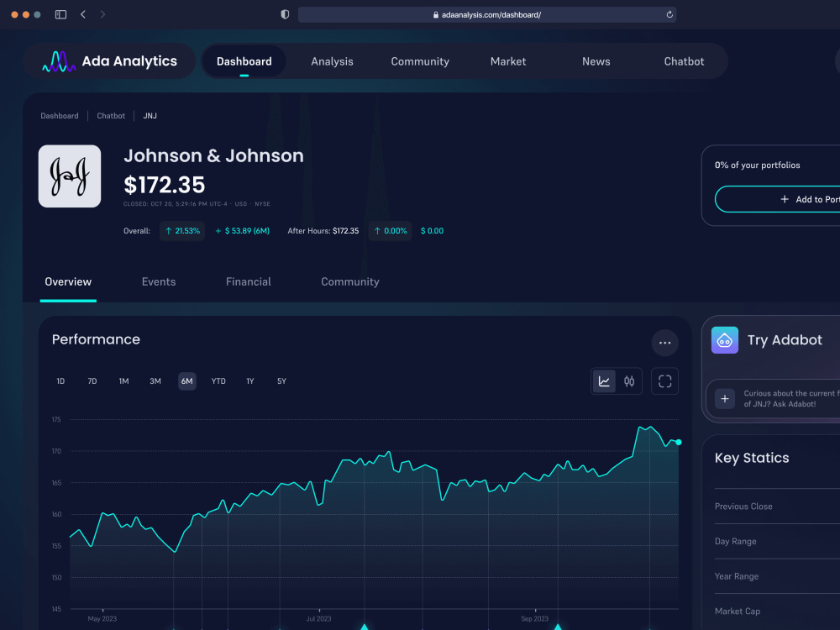Select the 1D time range
Viewport: 840px width, 630px height.
60,381
